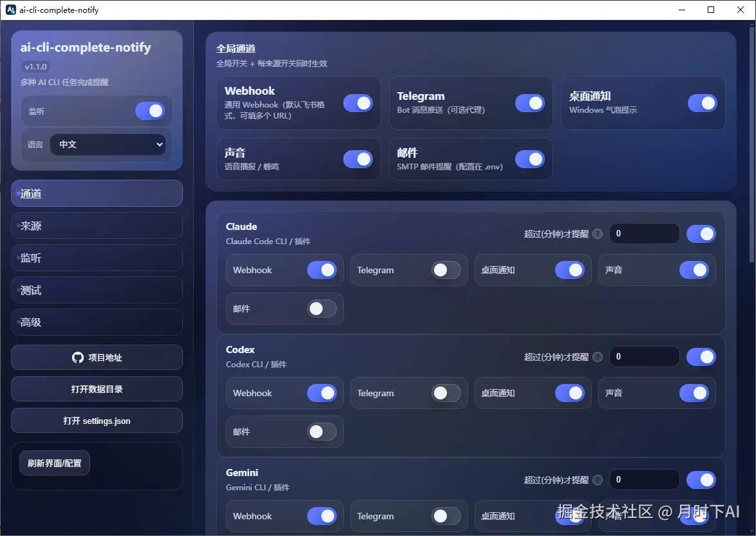Open the 语言 dropdown showing 中文

click(108, 144)
